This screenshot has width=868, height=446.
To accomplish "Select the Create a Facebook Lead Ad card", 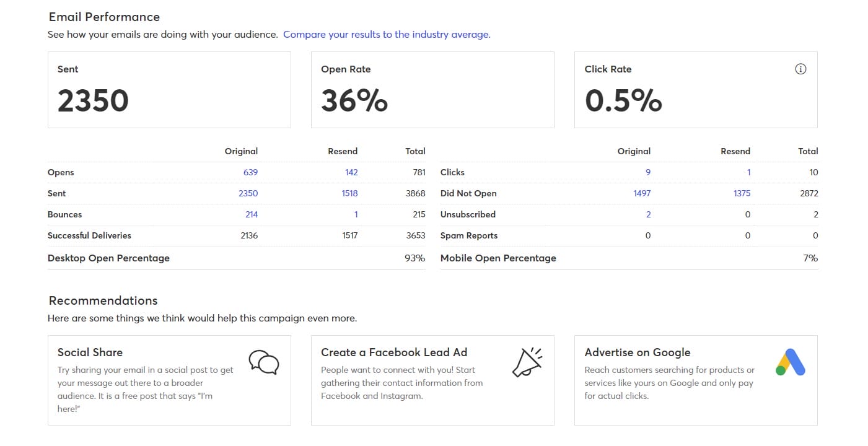I will (432, 380).
